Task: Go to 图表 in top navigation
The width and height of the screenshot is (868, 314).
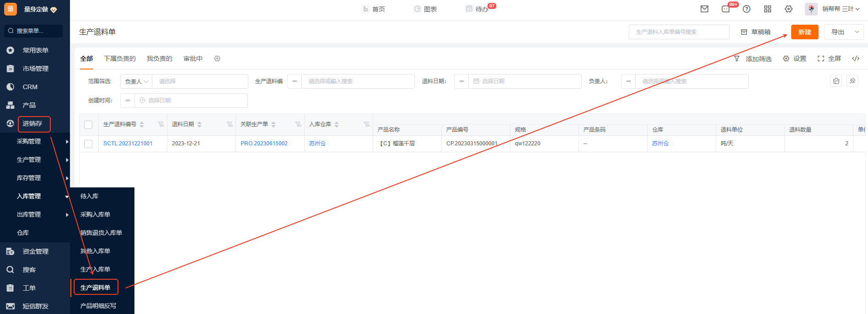Action: click(425, 9)
